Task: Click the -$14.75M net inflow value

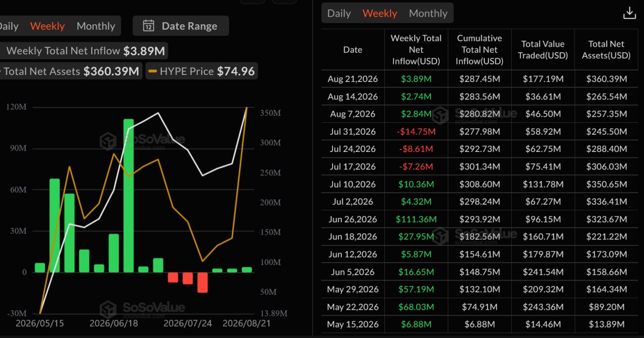Action: (x=416, y=132)
